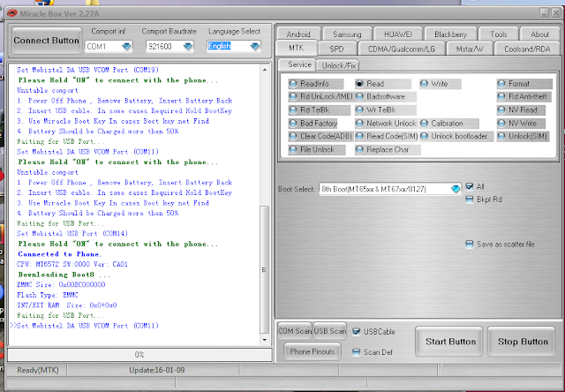Image resolution: width=565 pixels, height=392 pixels.
Task: Click the log scrollbar up arrow
Action: coord(265,70)
